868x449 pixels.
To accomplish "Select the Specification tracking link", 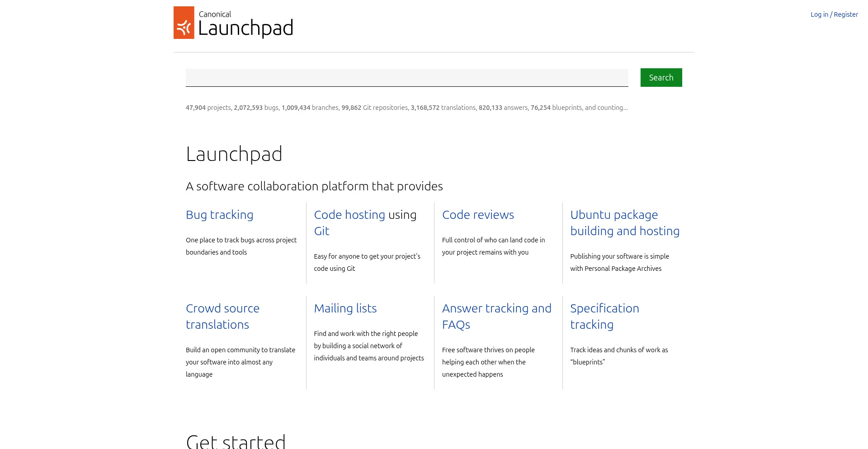I will (x=604, y=317).
